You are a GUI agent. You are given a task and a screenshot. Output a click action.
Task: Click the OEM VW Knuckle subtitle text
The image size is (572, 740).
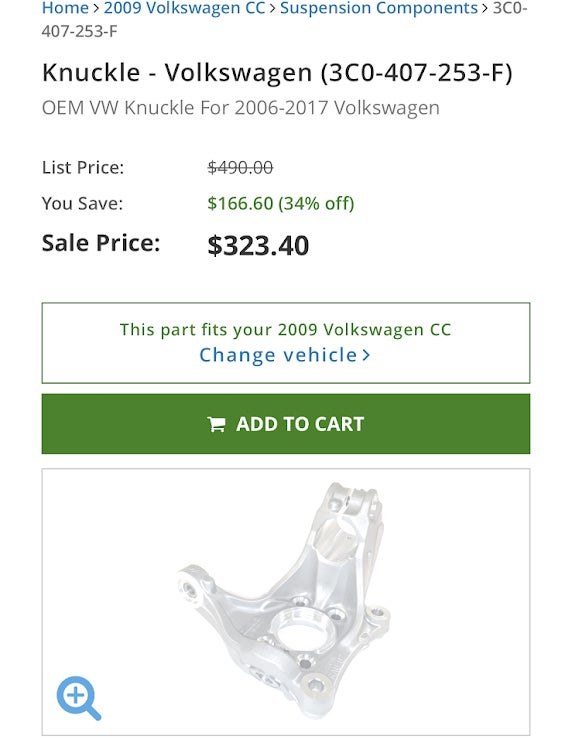pos(241,108)
